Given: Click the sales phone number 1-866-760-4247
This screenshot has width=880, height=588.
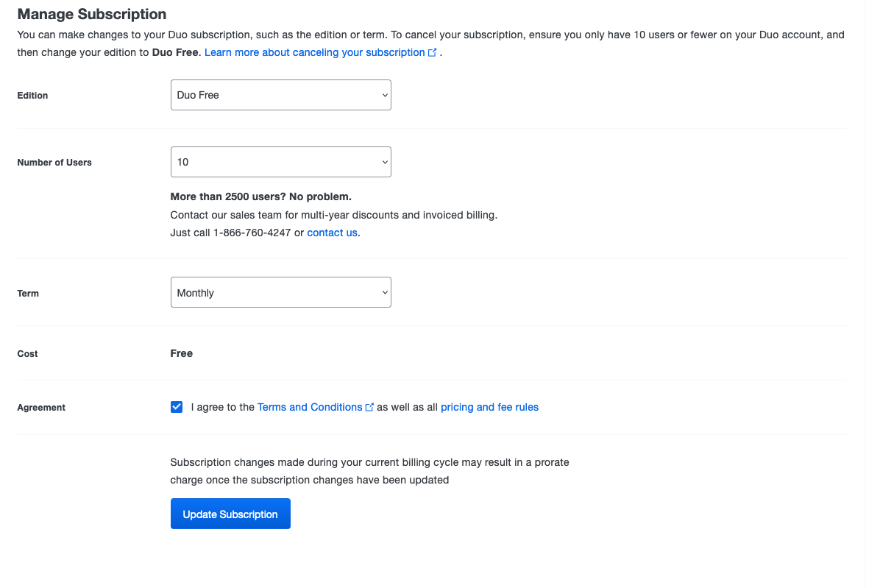Looking at the screenshot, I should tap(252, 233).
